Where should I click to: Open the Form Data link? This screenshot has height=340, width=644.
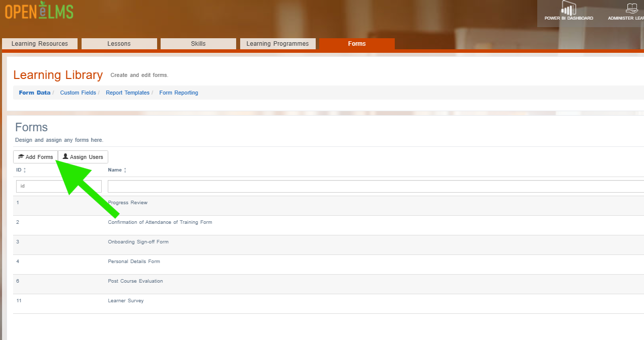click(35, 93)
